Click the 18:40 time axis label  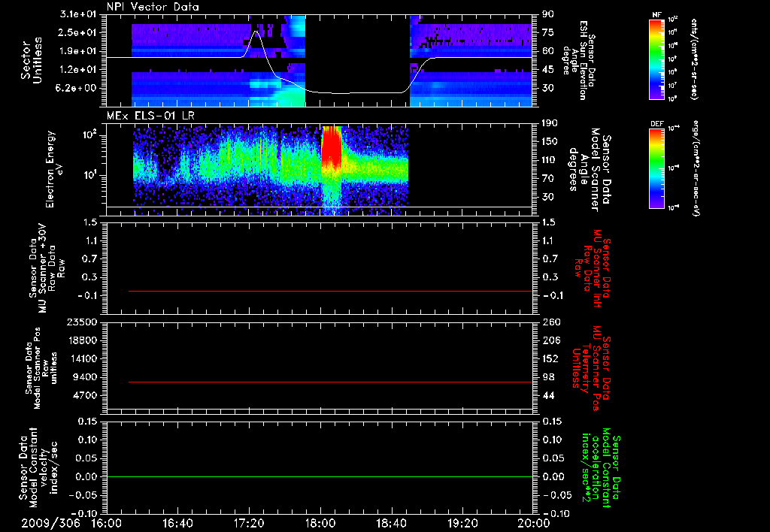tap(391, 523)
